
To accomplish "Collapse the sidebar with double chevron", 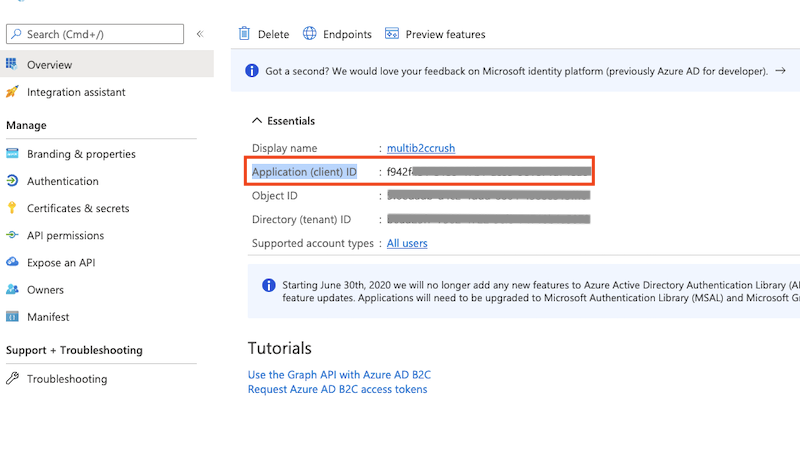I will point(200,34).
